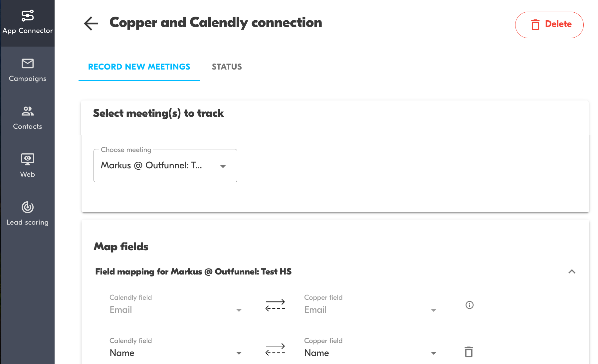Click sync arrows in Email mapping row
This screenshot has height=364, width=598.
click(275, 305)
